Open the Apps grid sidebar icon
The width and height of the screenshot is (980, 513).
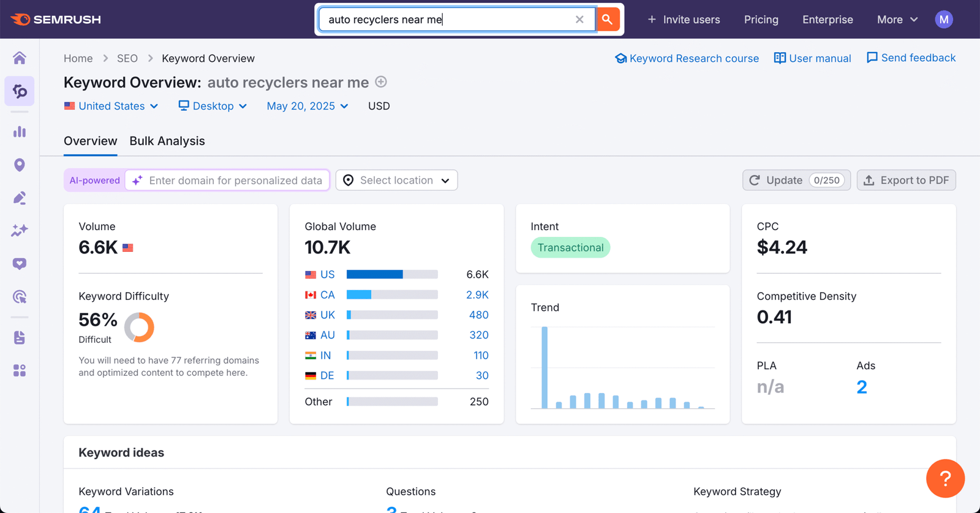tap(20, 370)
